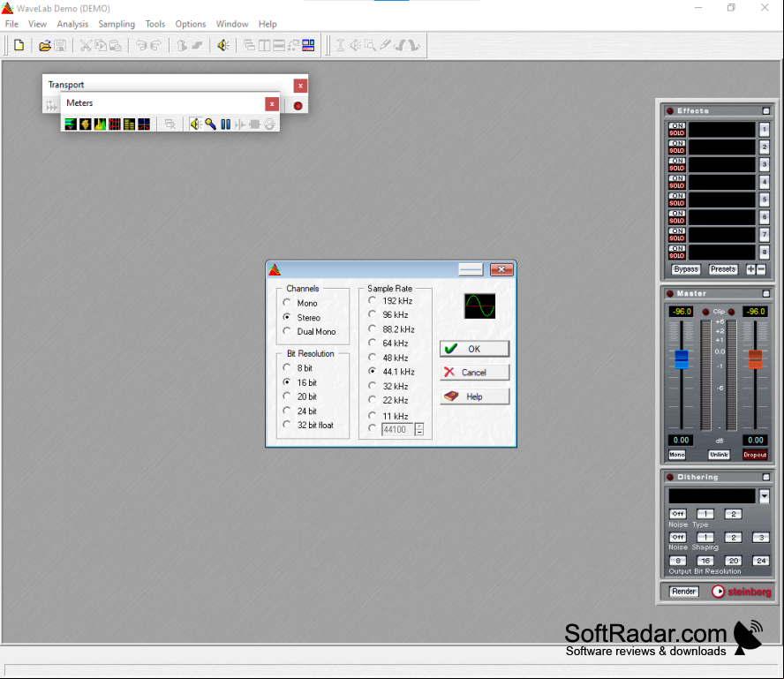This screenshot has width=784, height=679.
Task: Open the Options menu
Action: tap(191, 24)
